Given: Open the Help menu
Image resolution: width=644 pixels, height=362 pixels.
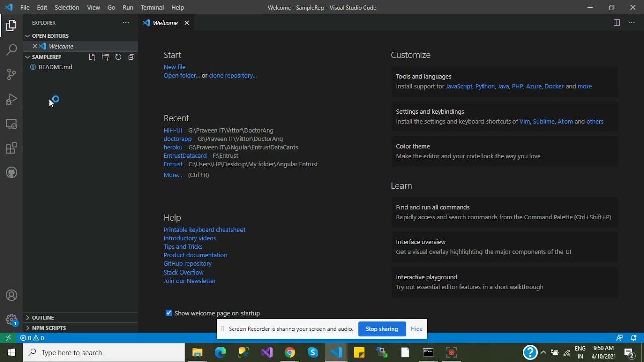Looking at the screenshot, I should click(178, 8).
